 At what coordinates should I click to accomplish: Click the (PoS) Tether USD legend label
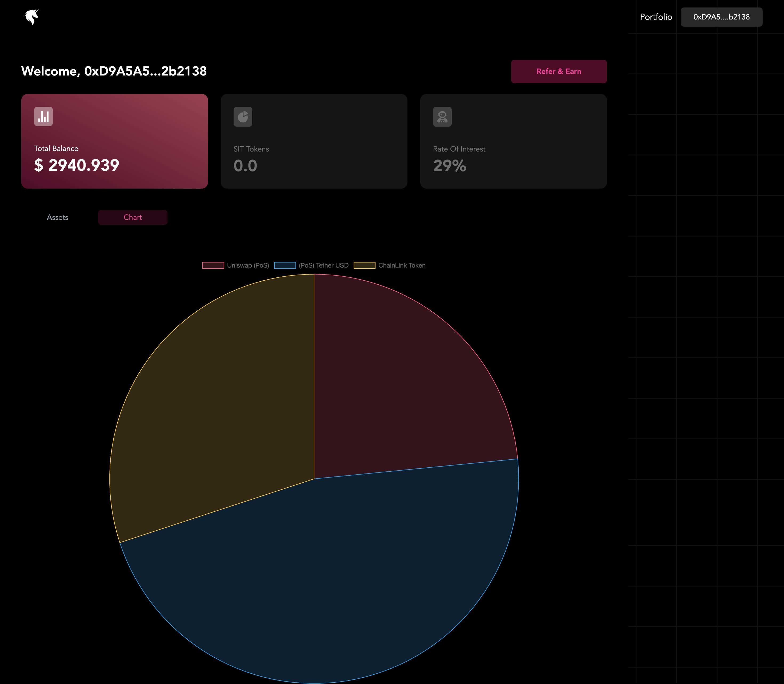pyautogui.click(x=323, y=265)
